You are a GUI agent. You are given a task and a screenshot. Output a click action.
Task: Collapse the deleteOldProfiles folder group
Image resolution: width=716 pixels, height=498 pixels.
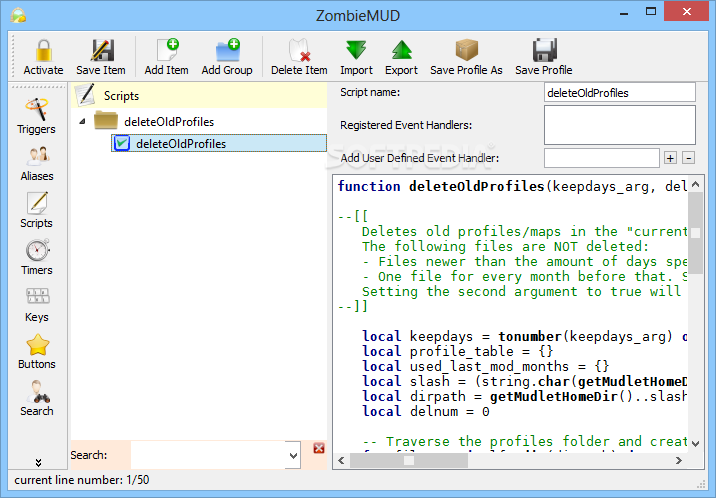tap(82, 121)
